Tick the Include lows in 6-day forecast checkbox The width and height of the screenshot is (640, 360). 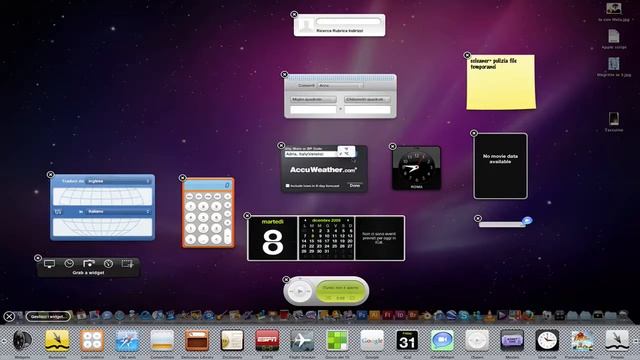[288, 186]
